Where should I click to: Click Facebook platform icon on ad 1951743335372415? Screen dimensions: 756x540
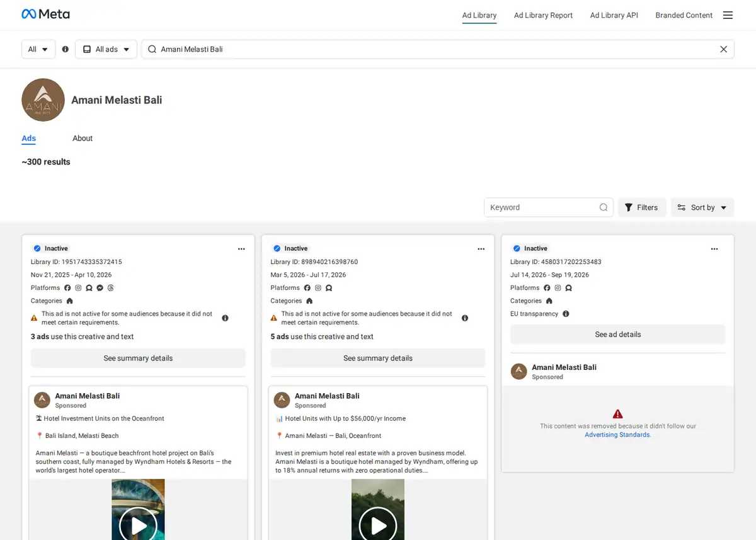coord(67,288)
